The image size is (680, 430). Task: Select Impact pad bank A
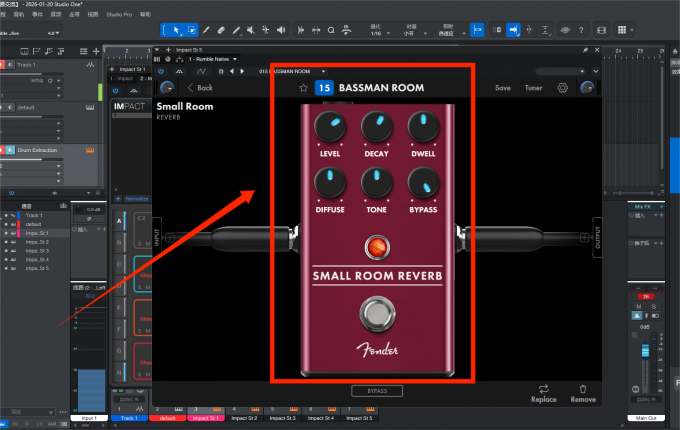point(119,221)
